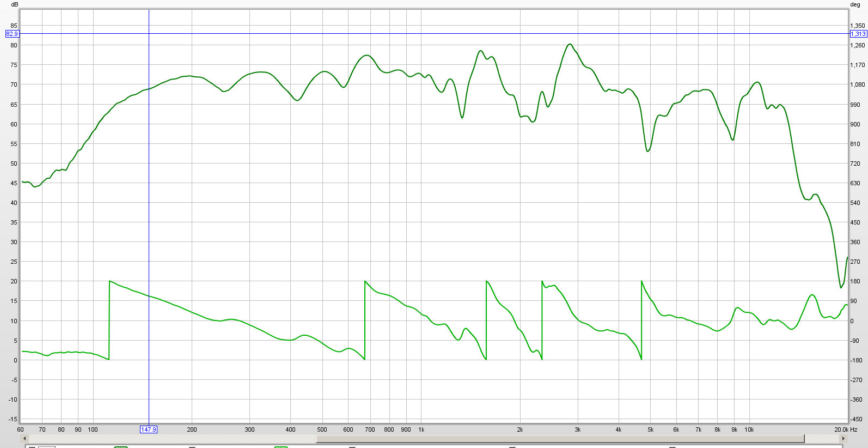Click the SPL trace peak near 3k
The width and height of the screenshot is (868, 448).
[570, 44]
